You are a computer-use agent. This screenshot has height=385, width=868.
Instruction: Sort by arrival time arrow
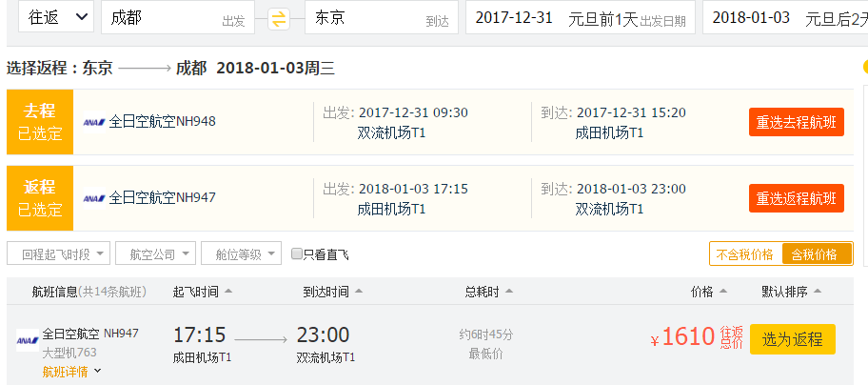pos(359,292)
